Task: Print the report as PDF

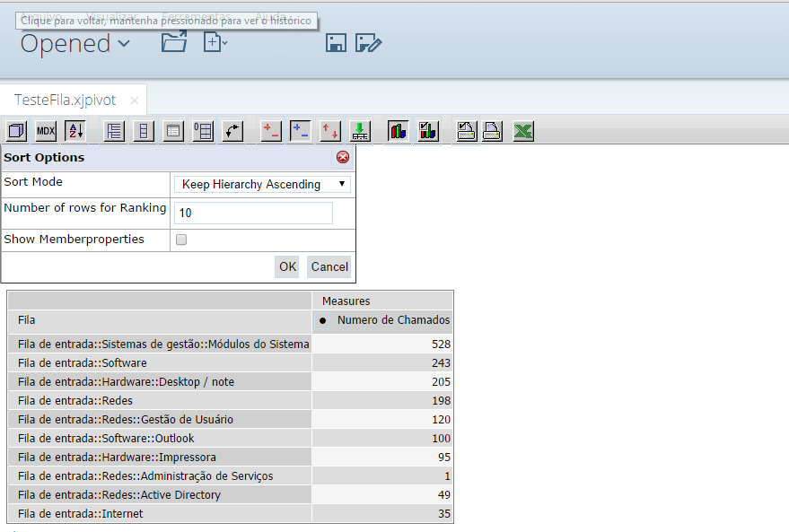Action: pyautogui.click(x=492, y=131)
